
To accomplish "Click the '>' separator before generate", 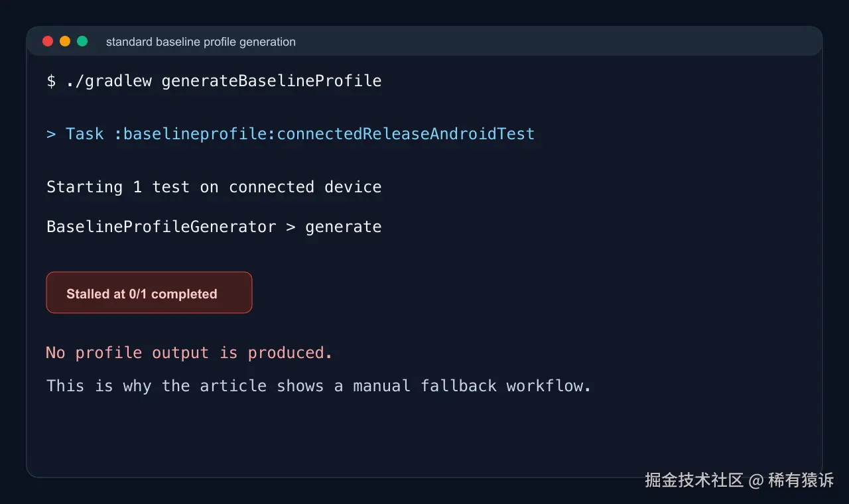I will [x=291, y=227].
